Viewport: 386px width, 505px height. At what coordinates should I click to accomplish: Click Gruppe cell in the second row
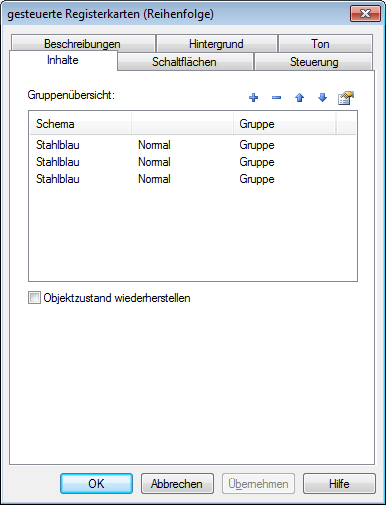257,162
